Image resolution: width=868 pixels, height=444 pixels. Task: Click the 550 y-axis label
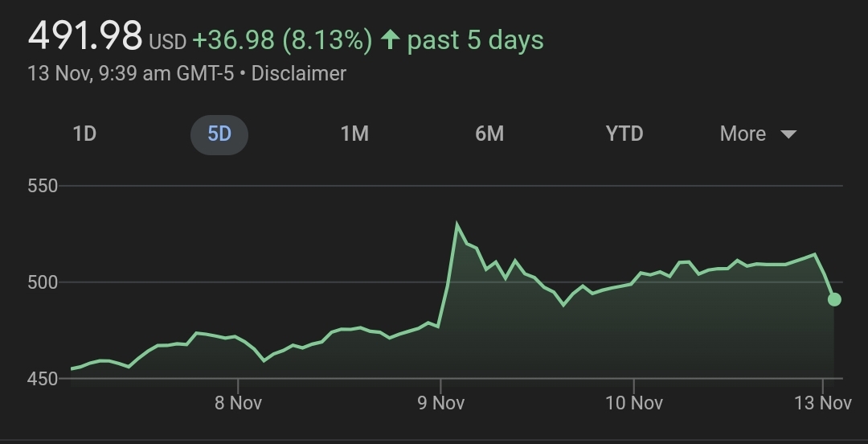pos(43,186)
